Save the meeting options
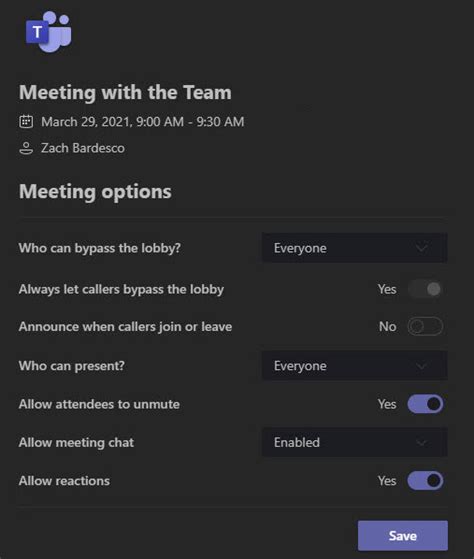Image resolution: width=474 pixels, height=559 pixels. (403, 535)
